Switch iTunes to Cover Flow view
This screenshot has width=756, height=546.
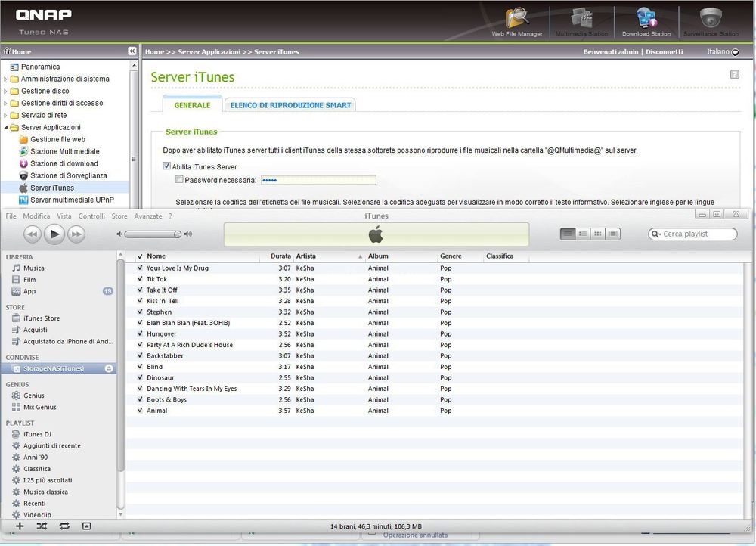(613, 234)
